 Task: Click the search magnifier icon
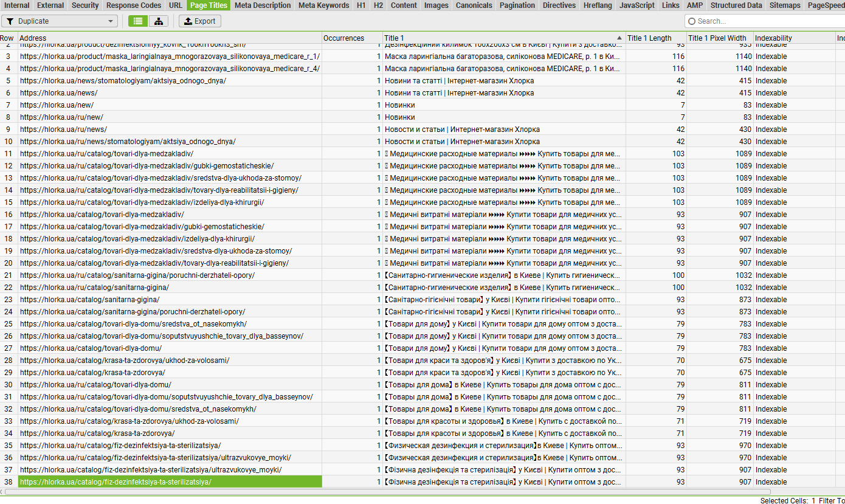pyautogui.click(x=692, y=21)
